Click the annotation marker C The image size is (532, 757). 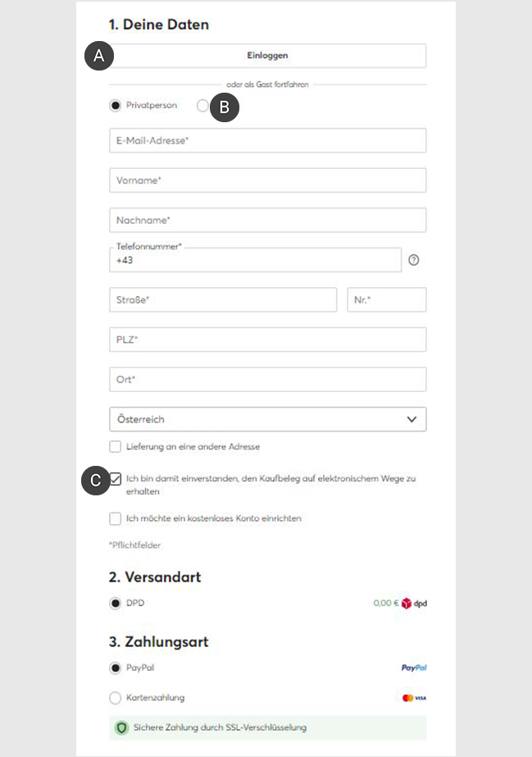[x=96, y=481]
